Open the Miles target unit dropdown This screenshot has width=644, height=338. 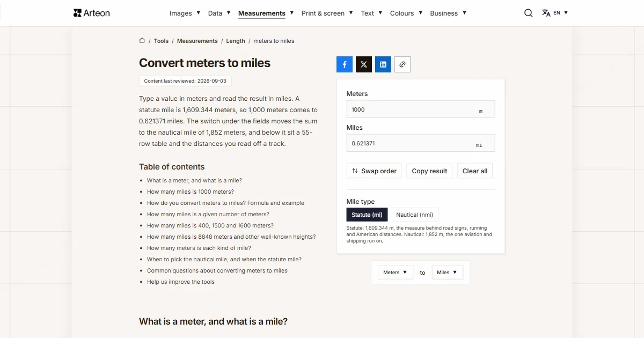click(447, 273)
